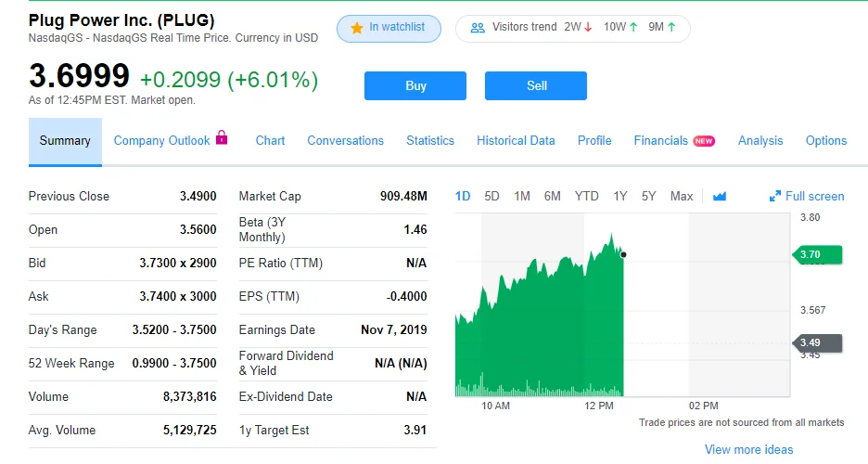Switch to the Analysis tab
This screenshot has height=464, width=868.
coord(760,141)
